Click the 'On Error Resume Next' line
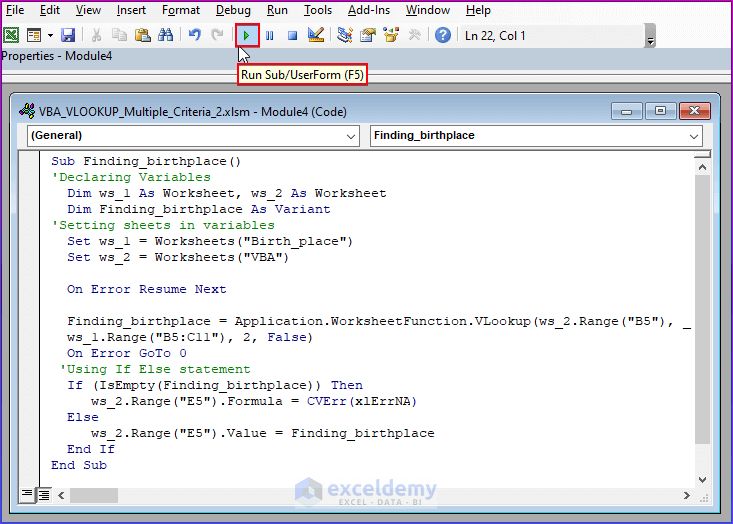This screenshot has height=524, width=733. coord(146,289)
